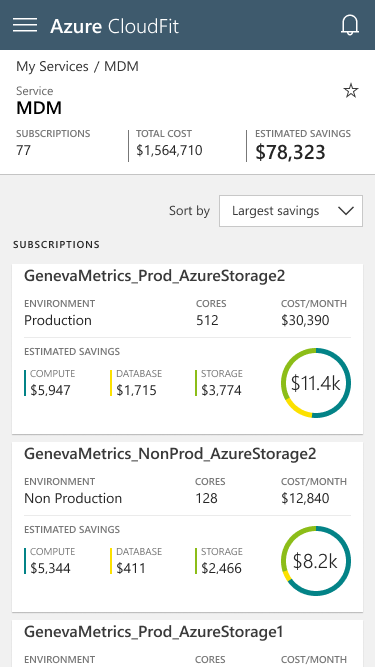This screenshot has height=667, width=375.
Task: Open GenevaMetrics_Prod_AzureStorage1 subscription
Action: [153, 632]
